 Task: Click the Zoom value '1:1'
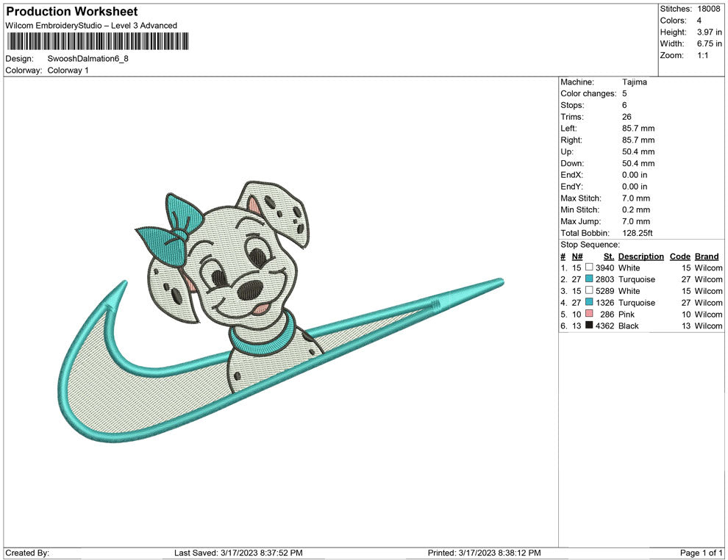(x=702, y=55)
